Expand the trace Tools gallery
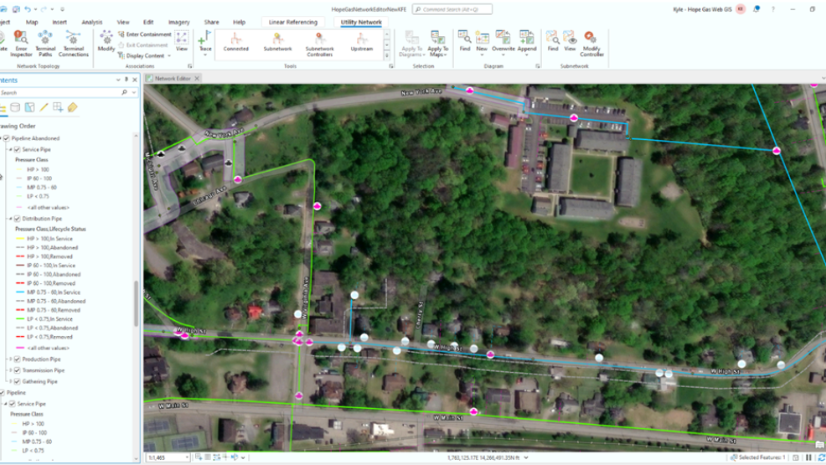This screenshot has height=465, width=826. pyautogui.click(x=387, y=56)
